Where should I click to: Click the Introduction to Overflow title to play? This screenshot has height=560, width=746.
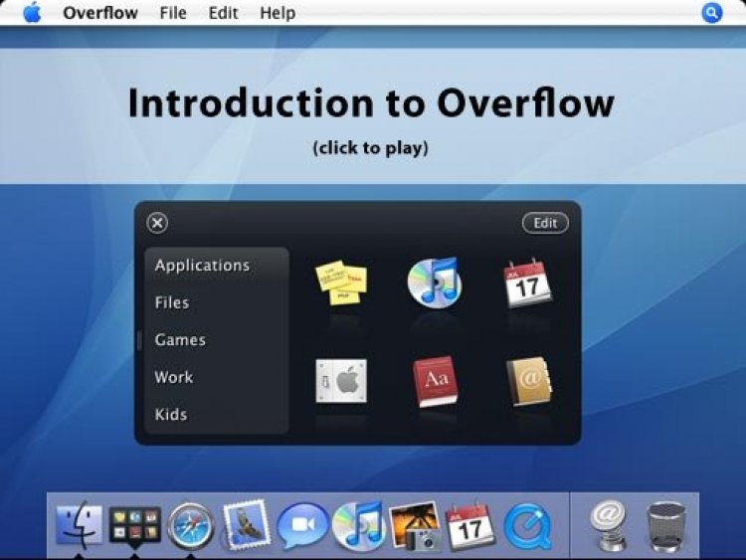[371, 102]
